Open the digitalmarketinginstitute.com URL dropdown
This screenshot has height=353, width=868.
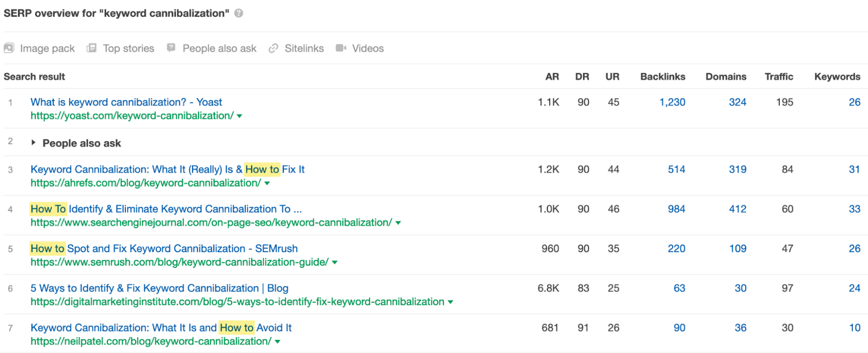pyautogui.click(x=449, y=302)
